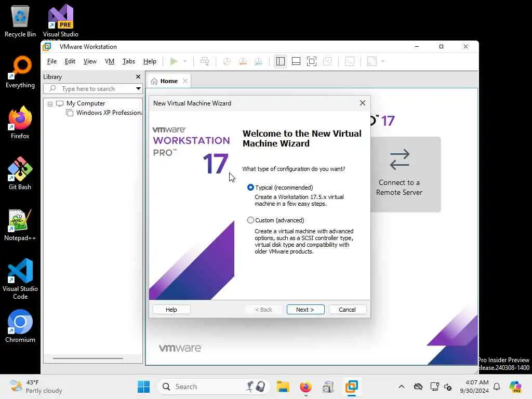Open the Edit menu
This screenshot has height=399, width=532.
[x=70, y=61]
